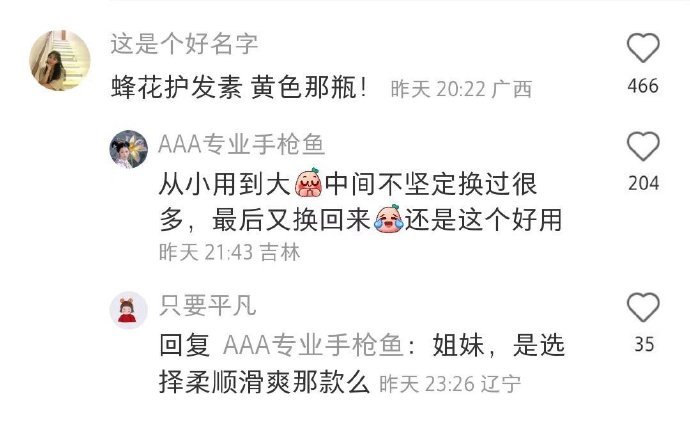
Task: Open 只要平凡's cartoon avatar
Action: pos(128,310)
